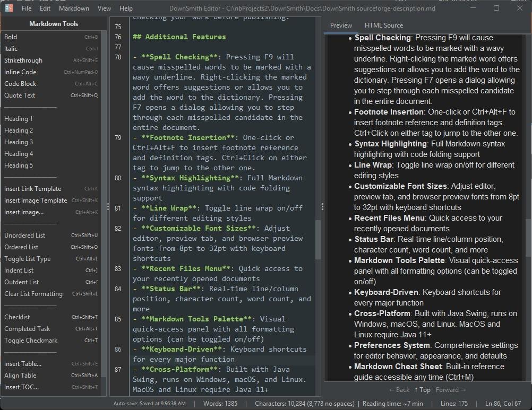Click 'Recent Files Menu' in the preview

tap(390, 218)
